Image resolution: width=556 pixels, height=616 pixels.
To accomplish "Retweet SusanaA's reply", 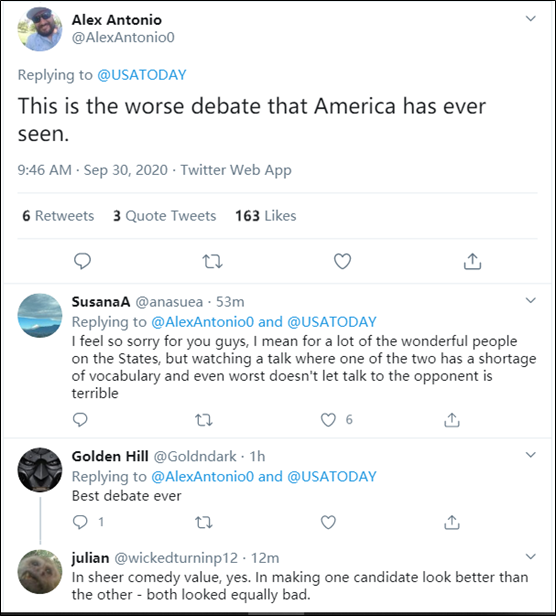I will point(204,420).
